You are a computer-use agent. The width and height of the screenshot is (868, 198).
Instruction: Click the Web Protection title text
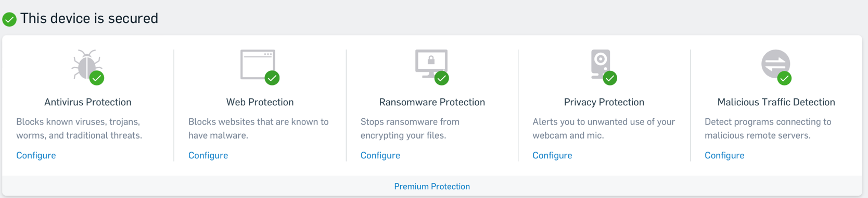(260, 102)
